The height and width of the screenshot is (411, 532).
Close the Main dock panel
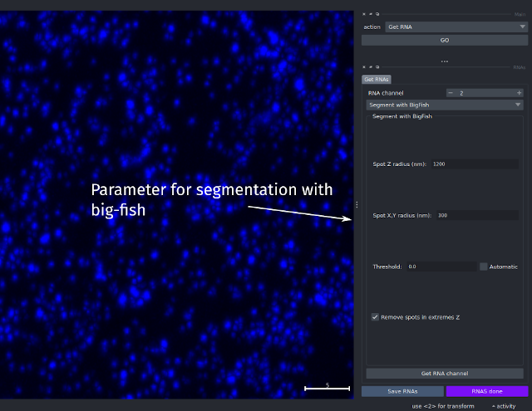(x=364, y=14)
